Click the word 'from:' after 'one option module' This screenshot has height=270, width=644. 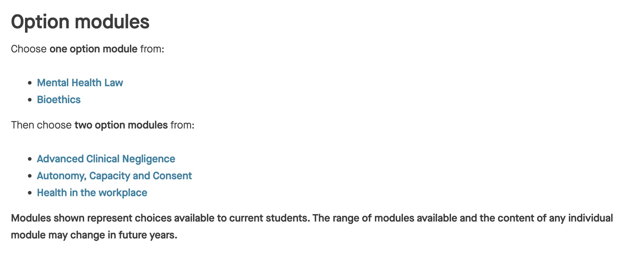click(152, 49)
